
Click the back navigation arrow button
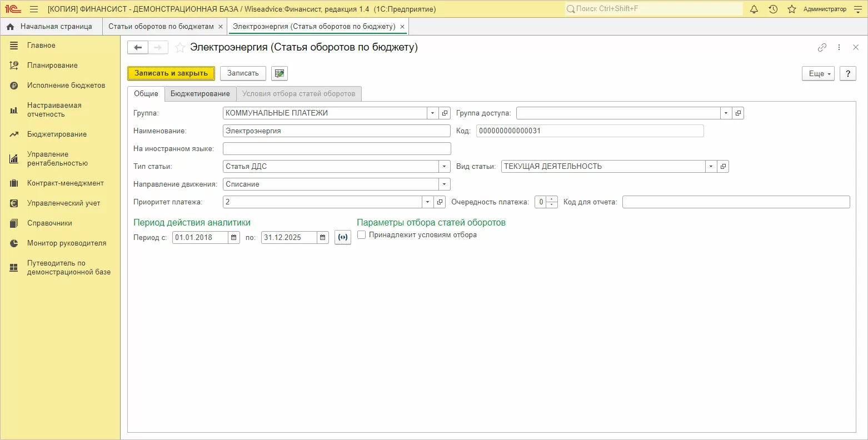tap(138, 48)
